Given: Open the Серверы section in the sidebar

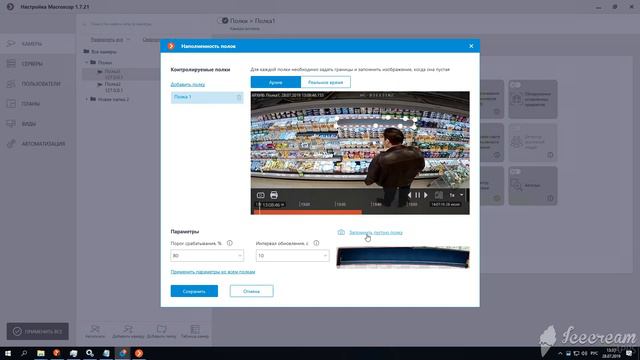Looking at the screenshot, I should (38, 64).
